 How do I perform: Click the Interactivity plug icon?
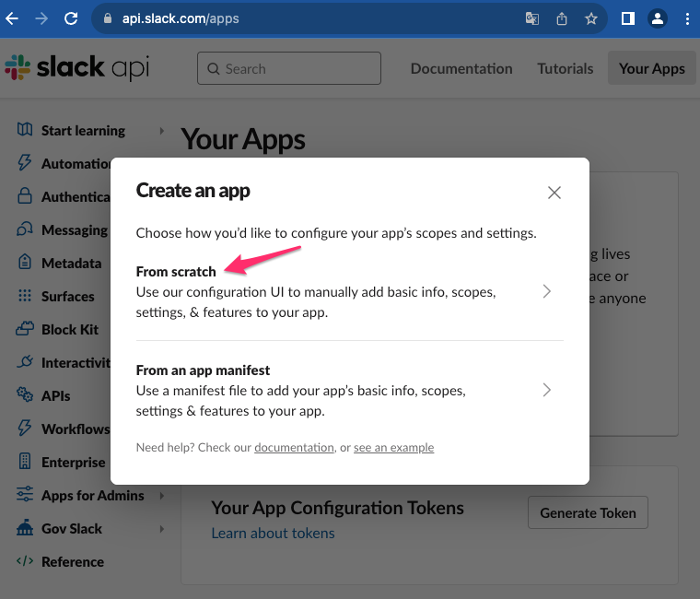(x=25, y=362)
